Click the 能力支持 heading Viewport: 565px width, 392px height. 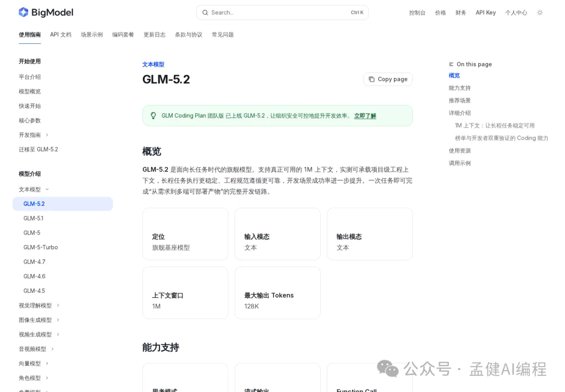click(161, 348)
